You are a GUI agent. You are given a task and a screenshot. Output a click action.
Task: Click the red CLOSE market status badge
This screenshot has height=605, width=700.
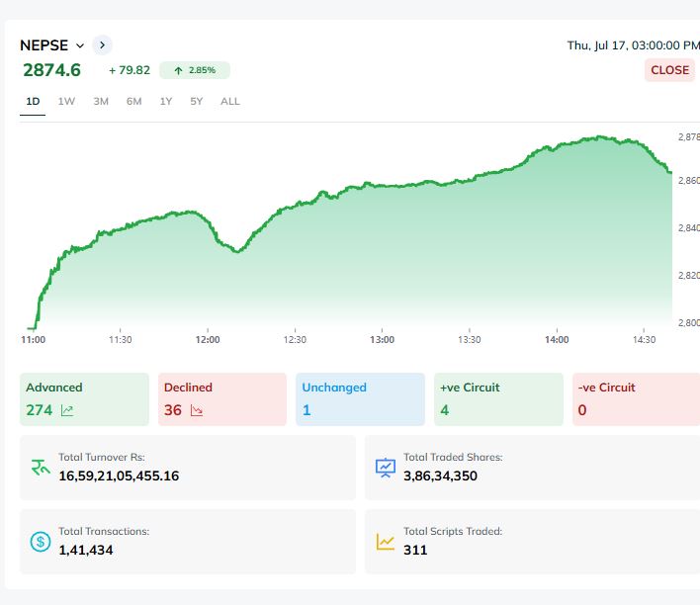(669, 70)
